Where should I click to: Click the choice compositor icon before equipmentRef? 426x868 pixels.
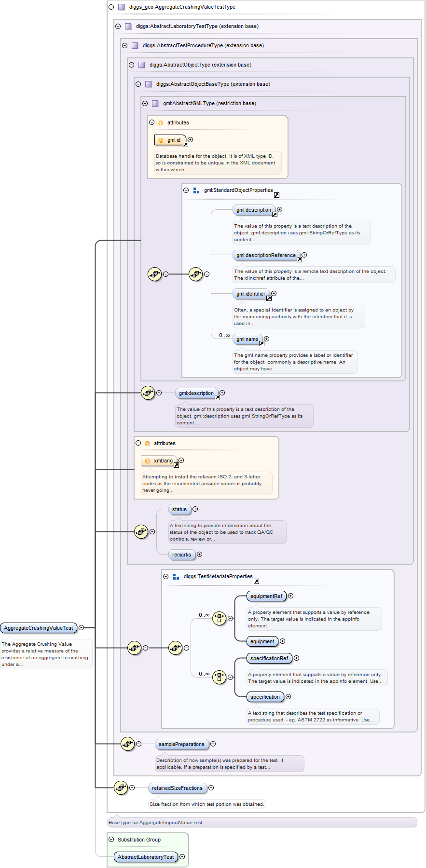pos(220,618)
